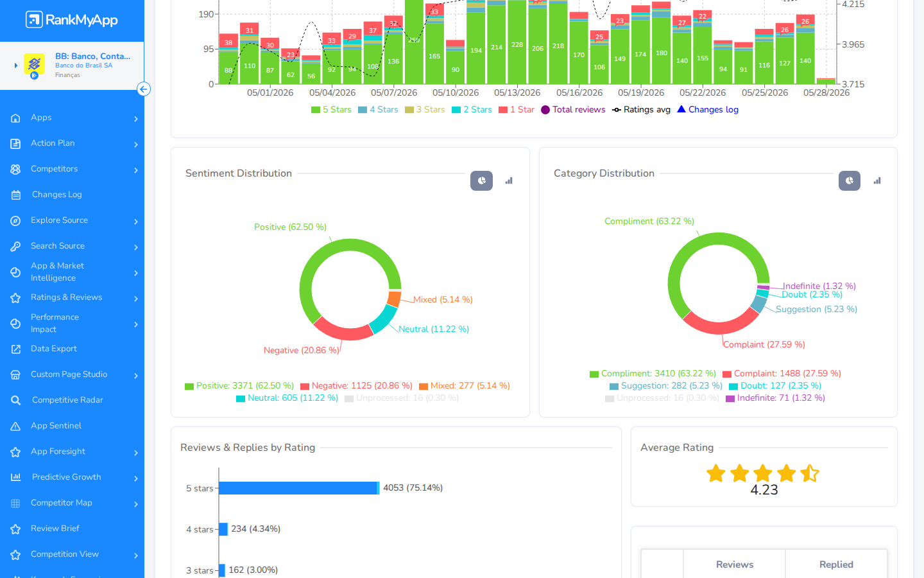Click the Neutral legend entry
The height and width of the screenshot is (578, 924).
tap(287, 398)
